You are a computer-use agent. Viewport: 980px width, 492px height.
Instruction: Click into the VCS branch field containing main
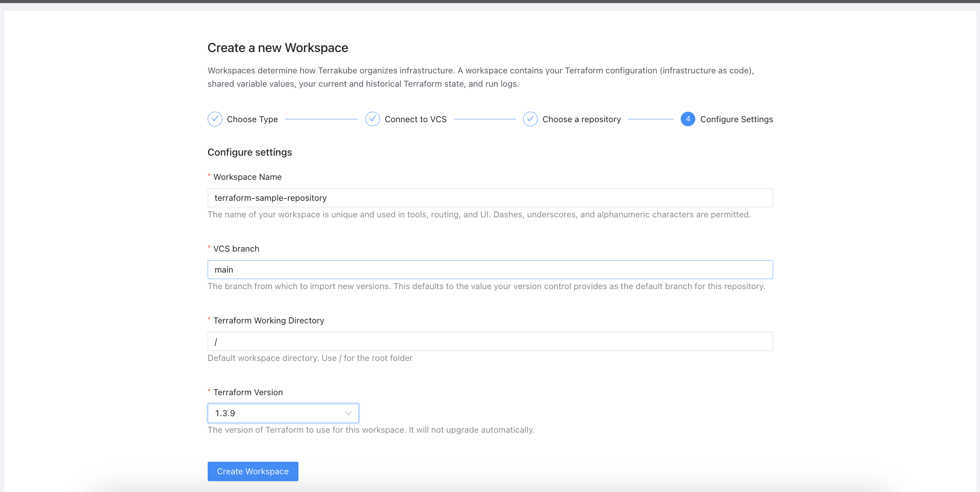(x=490, y=270)
